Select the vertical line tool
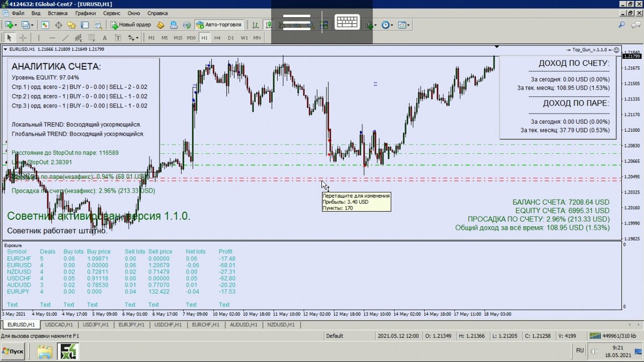 [x=38, y=38]
